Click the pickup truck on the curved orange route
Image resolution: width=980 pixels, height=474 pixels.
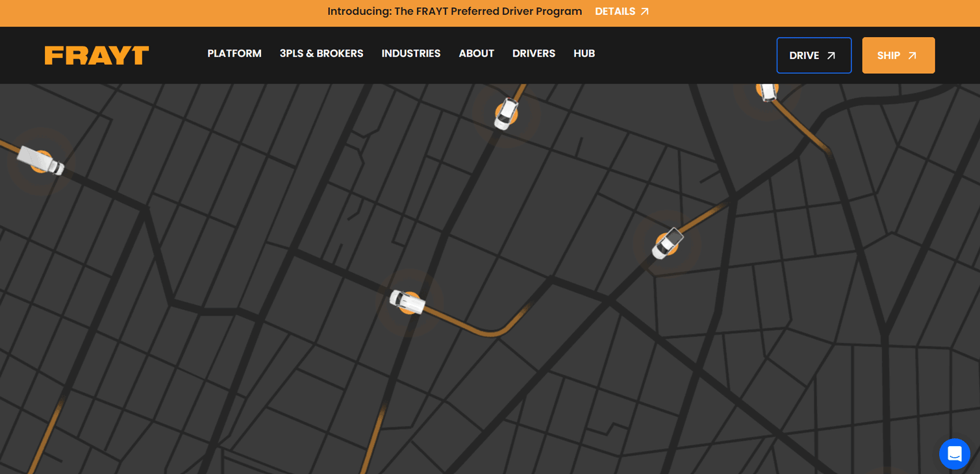pos(407,302)
